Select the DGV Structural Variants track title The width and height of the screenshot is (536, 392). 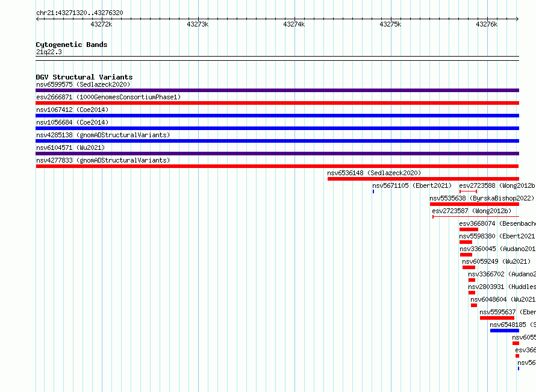tap(84, 77)
